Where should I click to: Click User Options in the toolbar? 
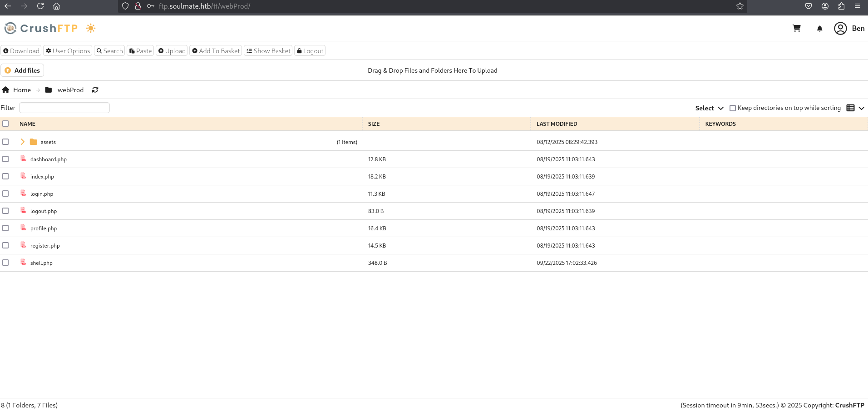point(68,51)
